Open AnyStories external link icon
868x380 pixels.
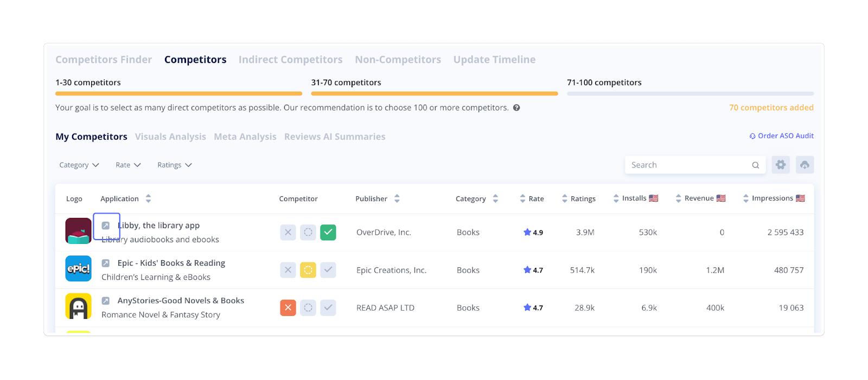(x=106, y=300)
